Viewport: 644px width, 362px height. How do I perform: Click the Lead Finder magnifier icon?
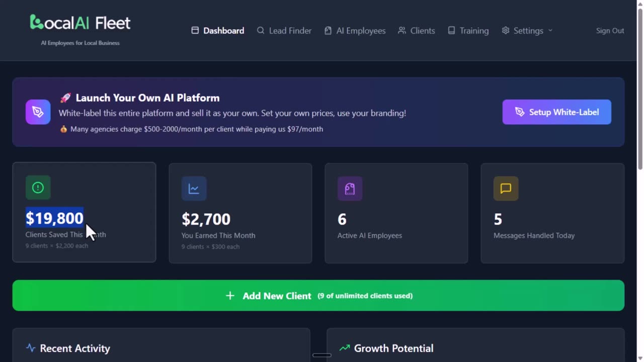click(x=261, y=31)
